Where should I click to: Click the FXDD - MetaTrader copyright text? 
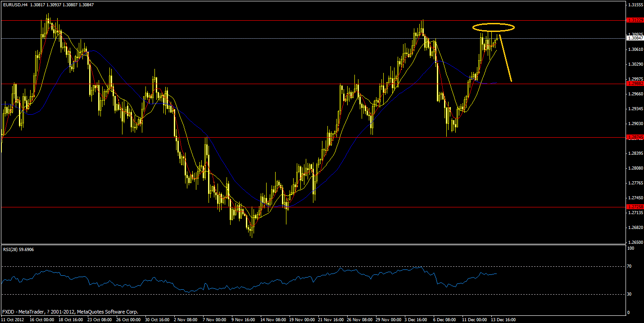pyautogui.click(x=70, y=312)
